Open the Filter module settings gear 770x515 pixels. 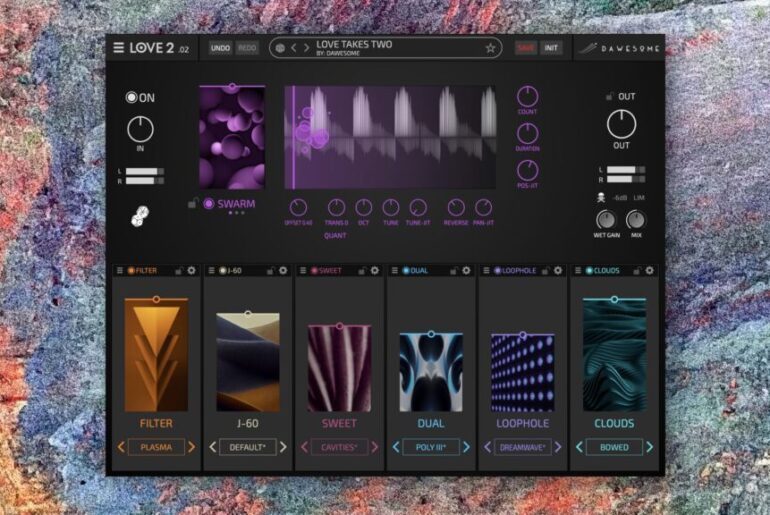pos(192,271)
